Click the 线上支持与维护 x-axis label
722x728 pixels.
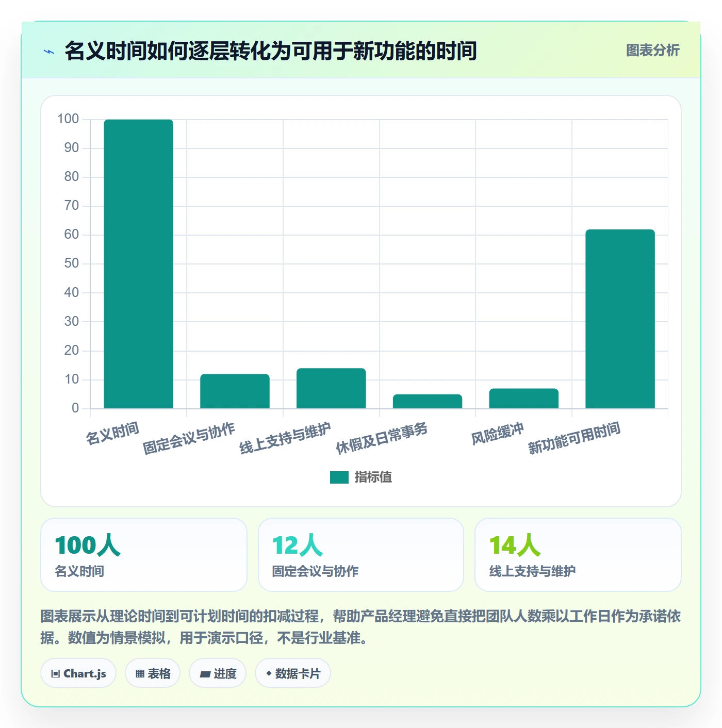click(x=285, y=439)
